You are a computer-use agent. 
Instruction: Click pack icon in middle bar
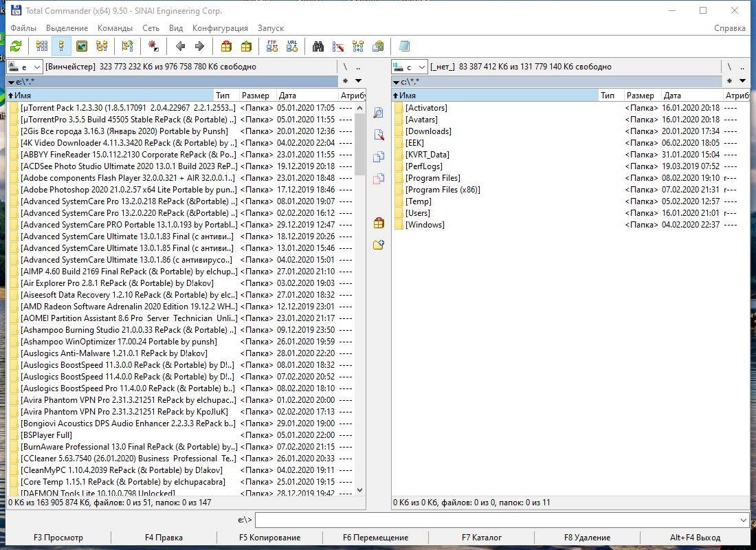point(379,223)
